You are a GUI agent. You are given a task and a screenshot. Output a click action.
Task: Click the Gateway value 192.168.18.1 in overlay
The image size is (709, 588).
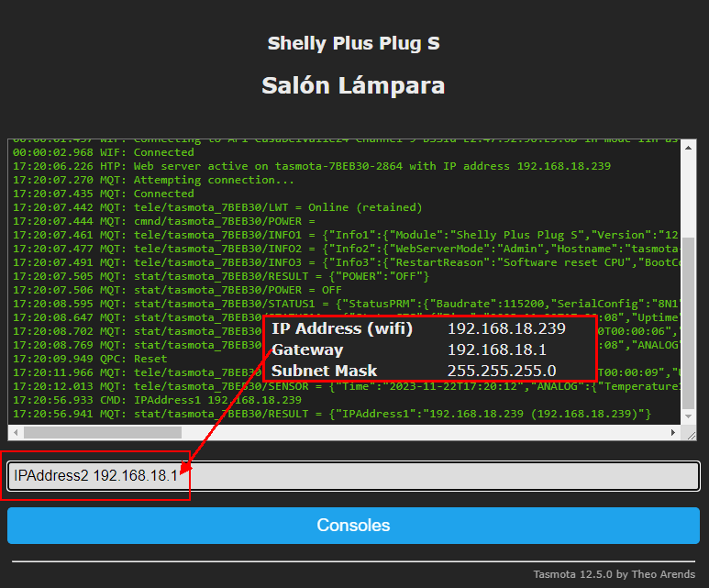tap(498, 349)
